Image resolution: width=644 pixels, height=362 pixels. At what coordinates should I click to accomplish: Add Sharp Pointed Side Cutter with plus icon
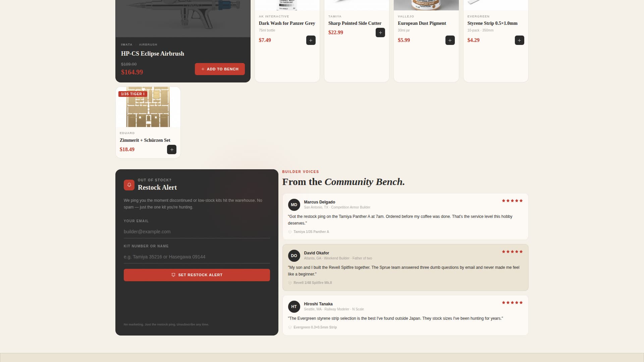(x=380, y=33)
